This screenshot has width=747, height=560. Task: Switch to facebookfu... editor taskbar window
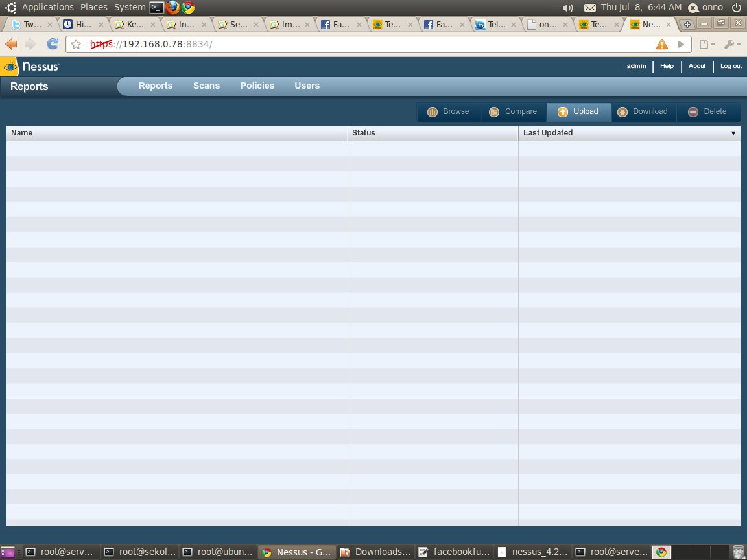click(x=454, y=552)
